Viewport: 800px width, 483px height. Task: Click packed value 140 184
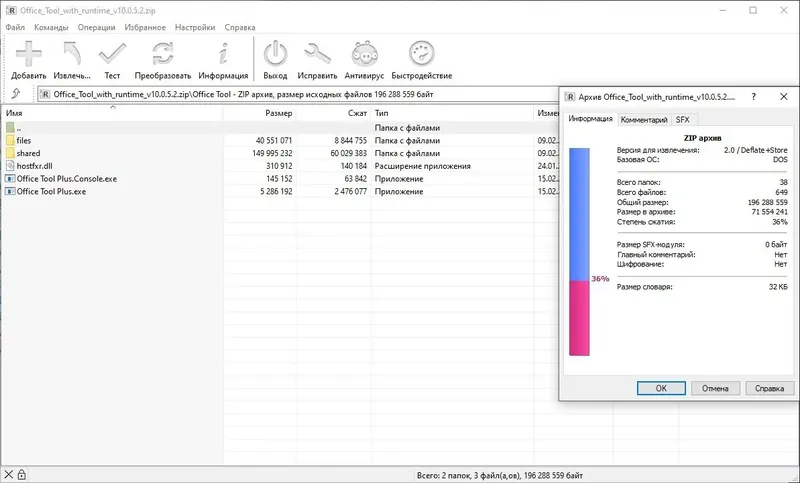pyautogui.click(x=354, y=166)
